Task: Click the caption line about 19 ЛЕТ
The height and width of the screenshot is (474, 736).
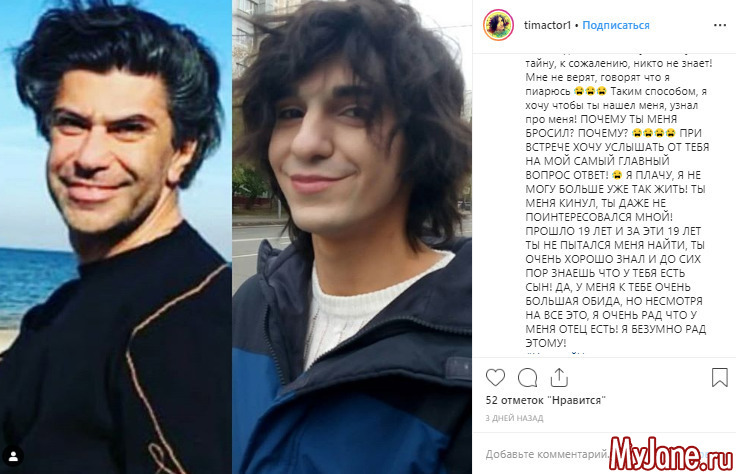Action: [x=613, y=231]
